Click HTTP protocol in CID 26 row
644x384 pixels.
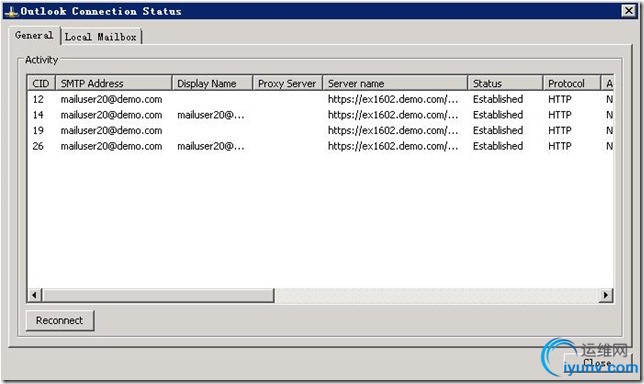(x=560, y=146)
